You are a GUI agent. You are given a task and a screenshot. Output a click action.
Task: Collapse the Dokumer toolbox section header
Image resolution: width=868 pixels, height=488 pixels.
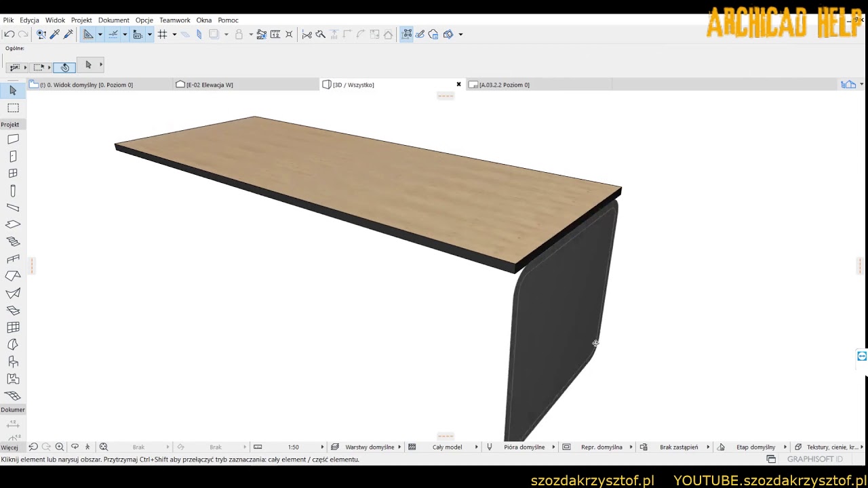point(12,410)
